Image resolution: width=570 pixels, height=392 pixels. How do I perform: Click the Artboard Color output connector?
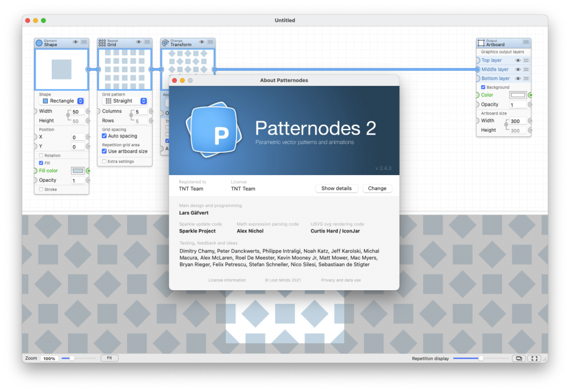[x=530, y=95]
